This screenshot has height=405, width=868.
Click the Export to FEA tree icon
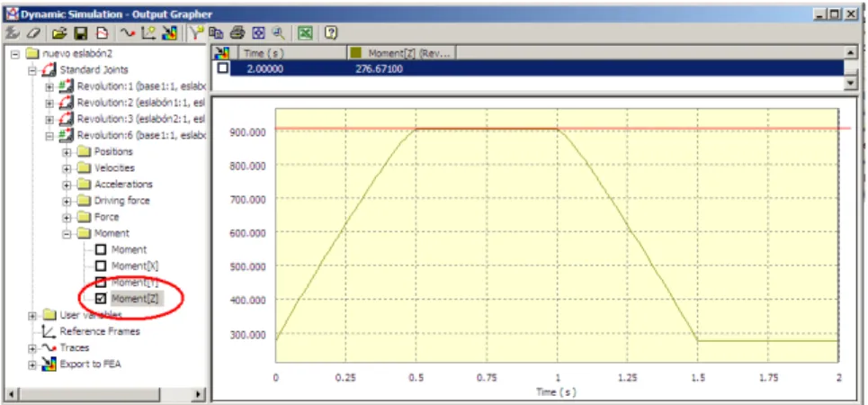pyautogui.click(x=49, y=364)
